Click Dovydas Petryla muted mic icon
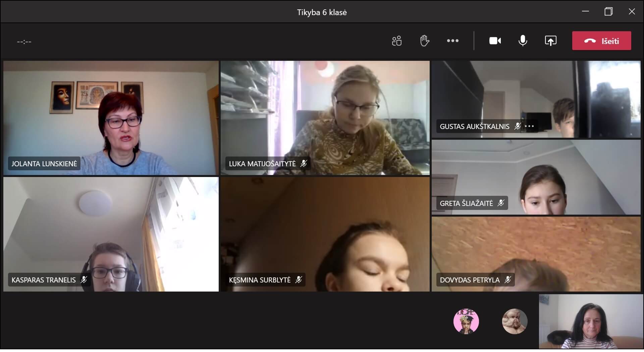The height and width of the screenshot is (352, 644). coord(507,280)
